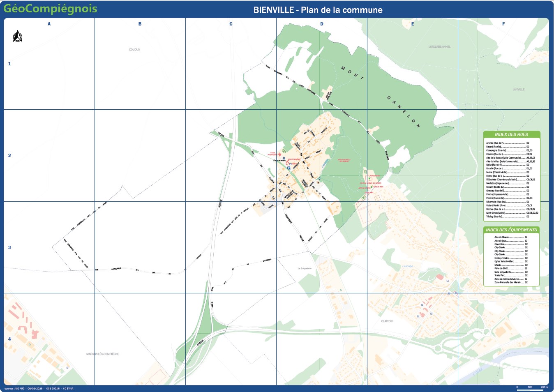The image size is (554, 392).
Task: Click the north arrow compass icon
Action: pyautogui.click(x=18, y=37)
